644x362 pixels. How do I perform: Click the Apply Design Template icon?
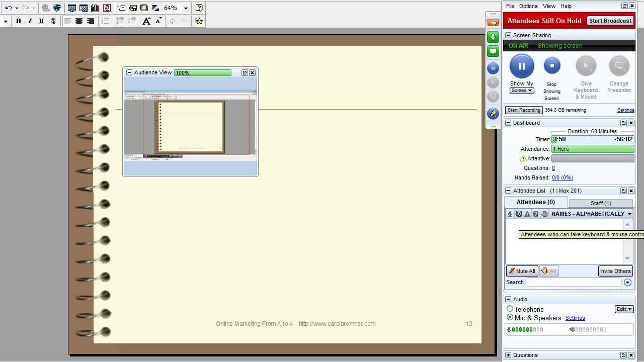coord(144,8)
